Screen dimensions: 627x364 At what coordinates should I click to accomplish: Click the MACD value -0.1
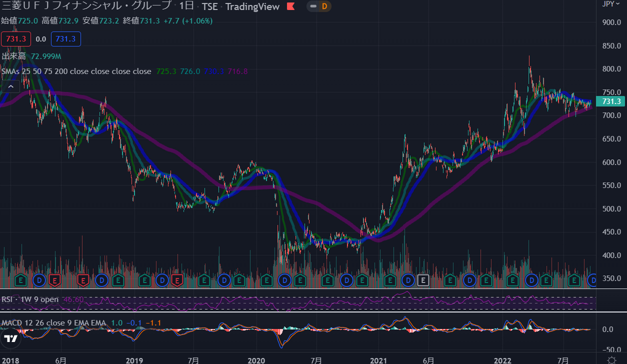[x=134, y=323]
